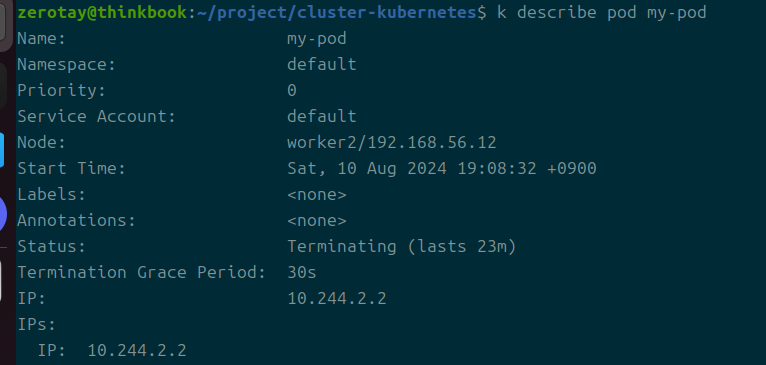Click the IP value 10.244.2.2 after 'IP:'
Viewport: 766px width, 365px height.
click(x=337, y=299)
